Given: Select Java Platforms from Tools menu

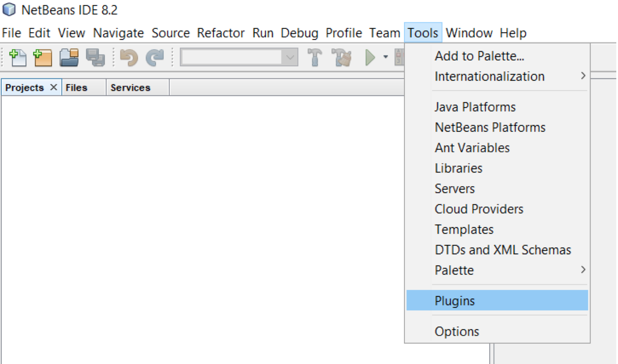Looking at the screenshot, I should pos(497,107).
